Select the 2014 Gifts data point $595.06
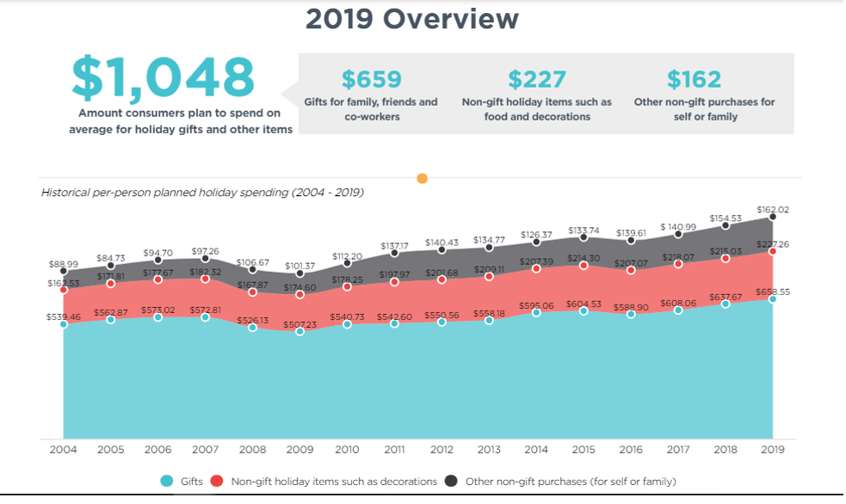This screenshot has height=504, width=846. [x=537, y=312]
